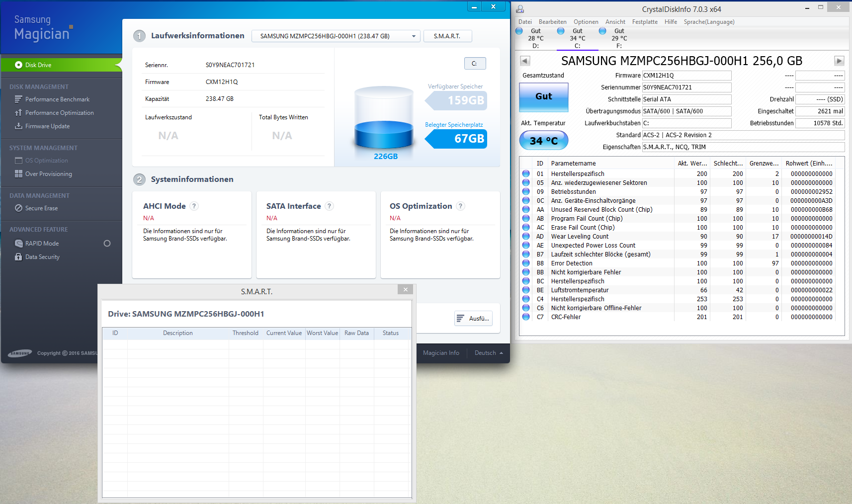Click the Gut health status button
This screenshot has width=852, height=504.
[544, 97]
